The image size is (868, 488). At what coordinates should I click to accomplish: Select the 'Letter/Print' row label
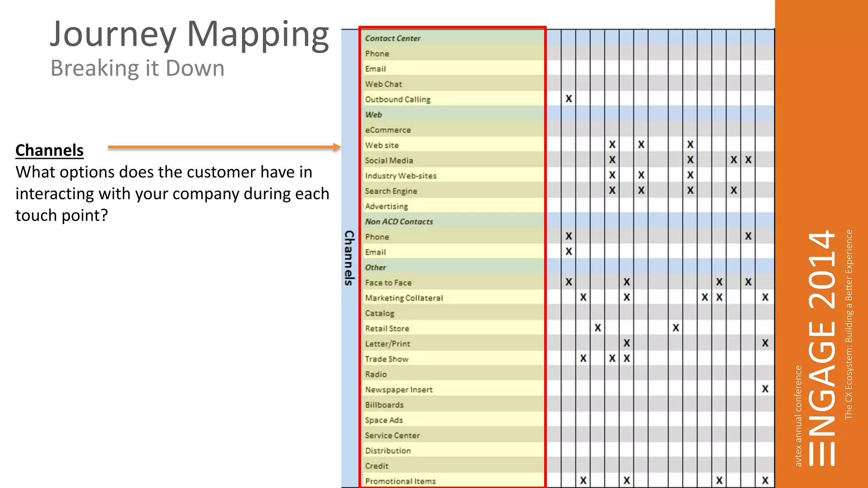pos(387,344)
